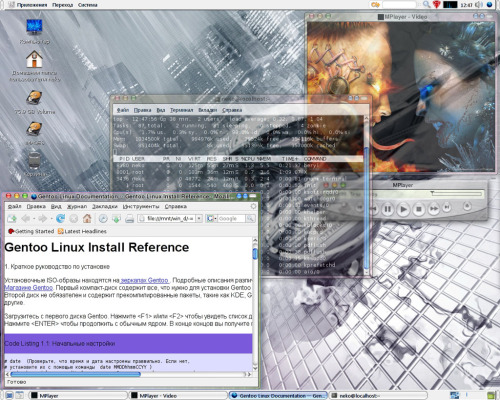Click browser throbber gear icon
The image size is (500, 400).
click(x=253, y=206)
